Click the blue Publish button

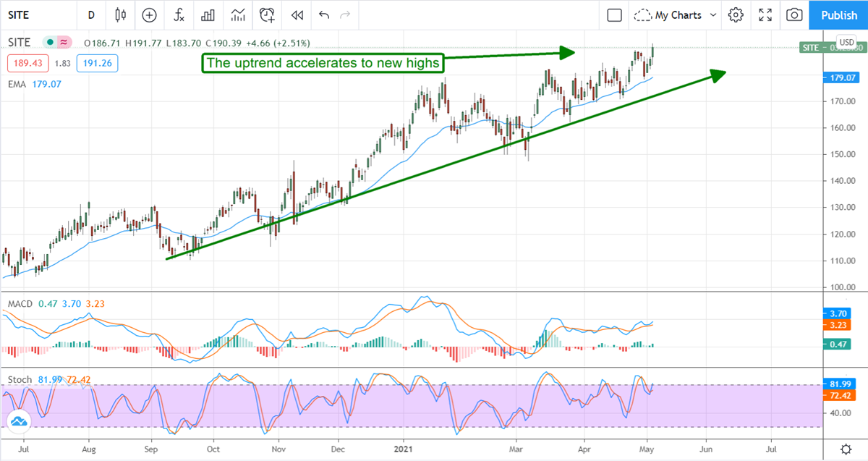tap(839, 14)
